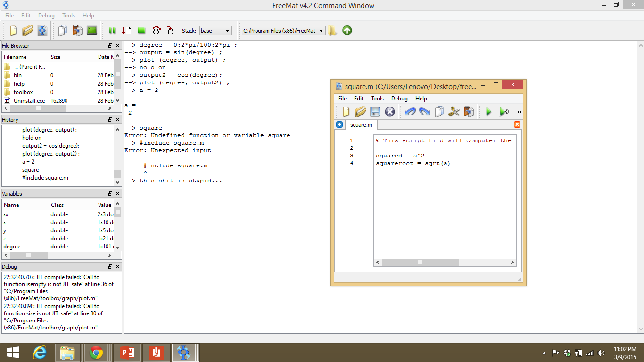Click the green pause bars debug icon
Image resolution: width=644 pixels, height=362 pixels.
[x=112, y=31]
